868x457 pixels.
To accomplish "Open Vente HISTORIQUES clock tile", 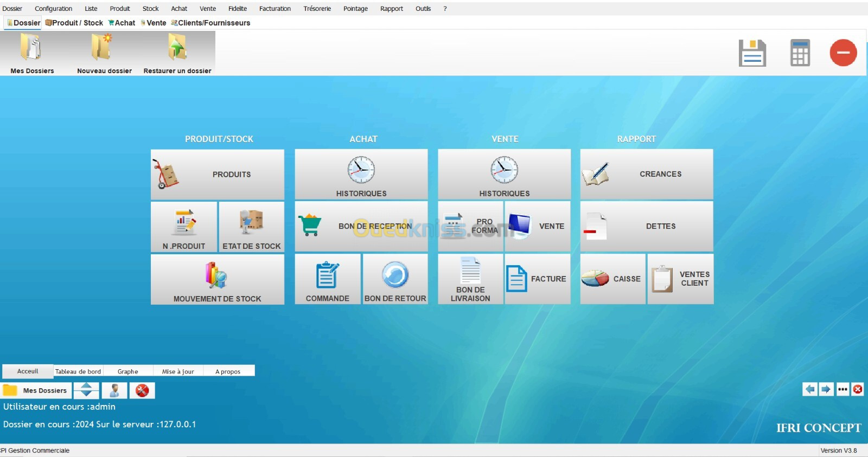I will 505,175.
